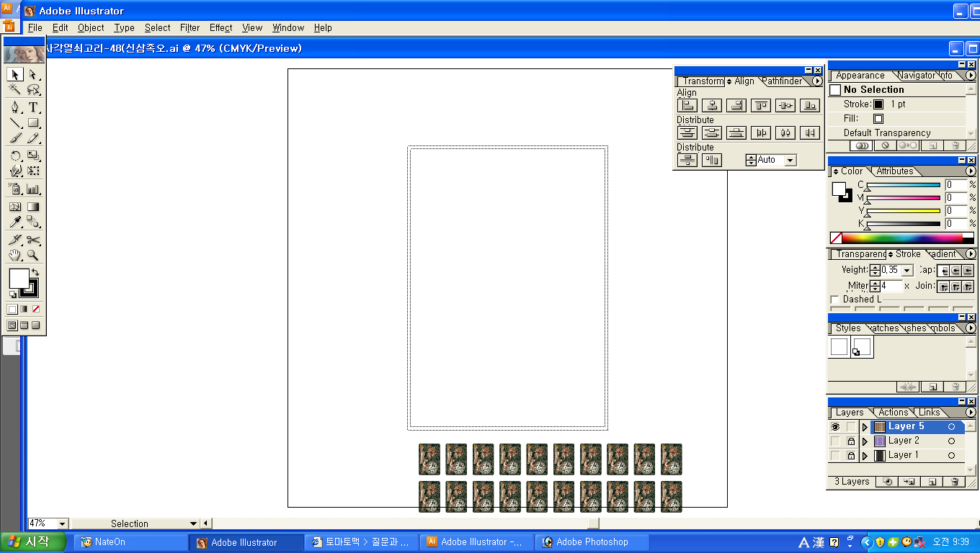Open the stroke Weight dropdown
This screenshot has width=980, height=553.
point(907,271)
